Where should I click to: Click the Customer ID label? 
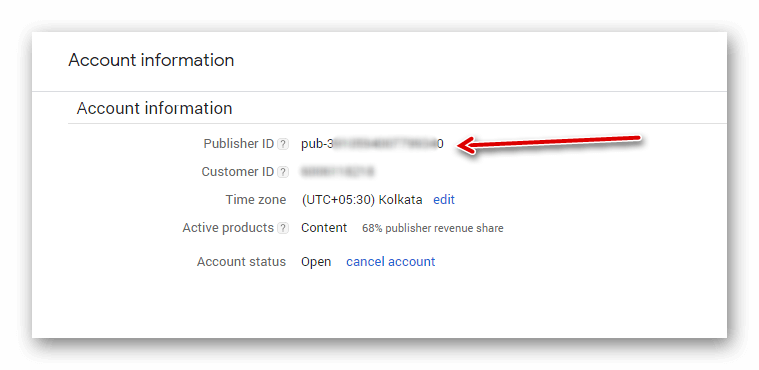[238, 172]
